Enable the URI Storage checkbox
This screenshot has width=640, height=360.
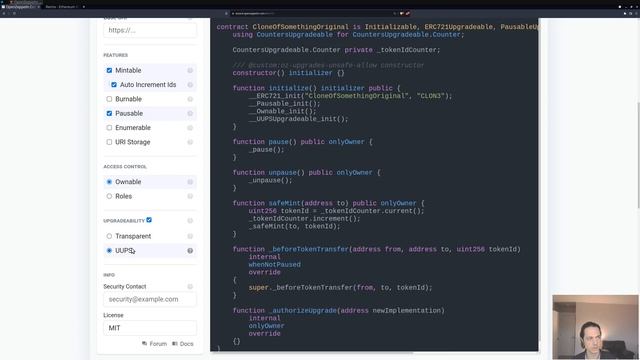click(109, 142)
